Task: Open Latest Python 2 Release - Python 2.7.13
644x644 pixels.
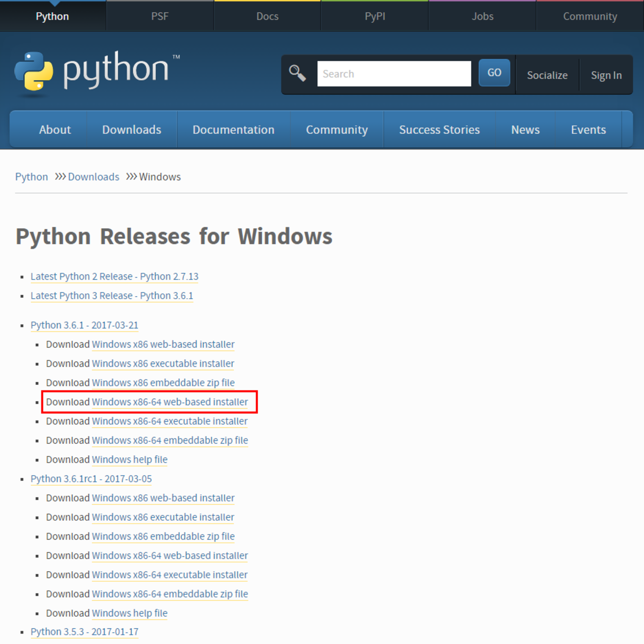Action: pyautogui.click(x=114, y=276)
